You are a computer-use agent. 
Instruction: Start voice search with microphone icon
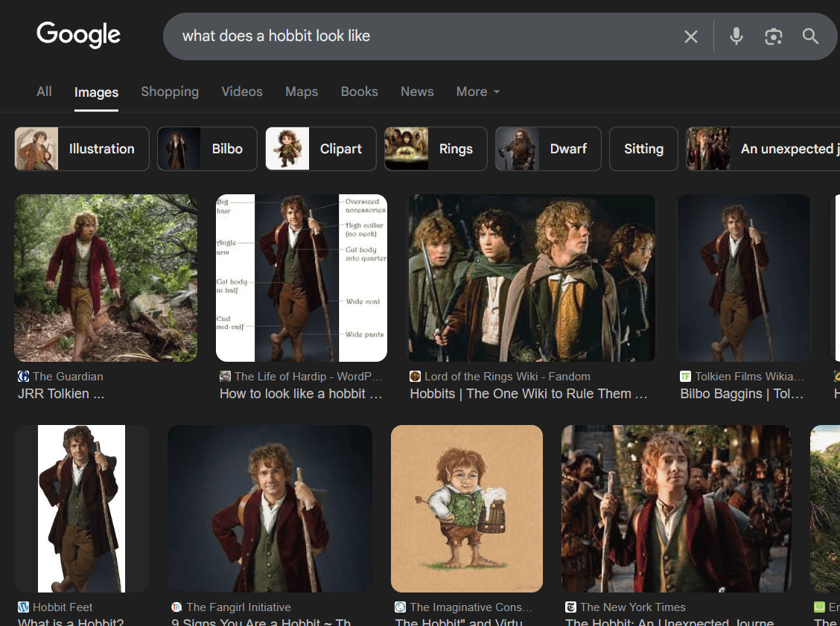click(736, 36)
